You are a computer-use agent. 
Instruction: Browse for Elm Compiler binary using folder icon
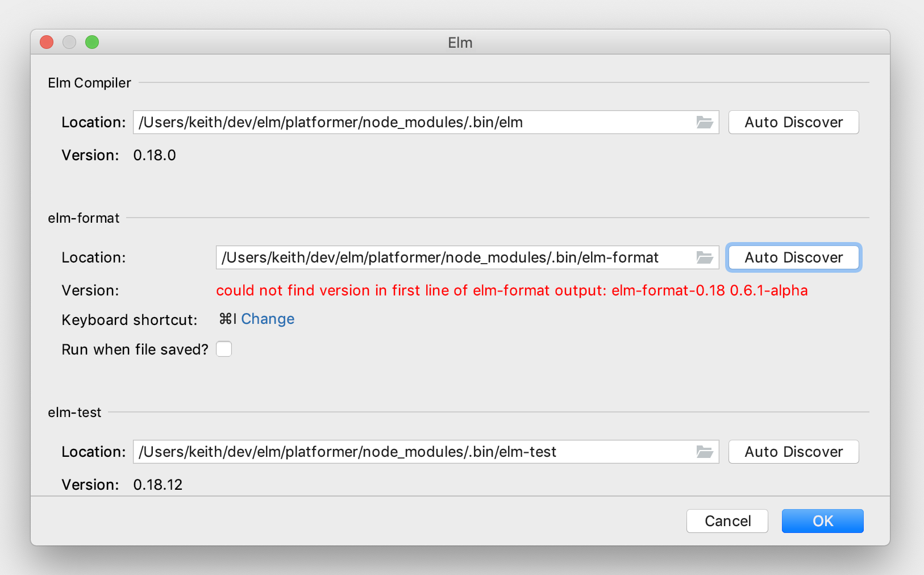[705, 122]
